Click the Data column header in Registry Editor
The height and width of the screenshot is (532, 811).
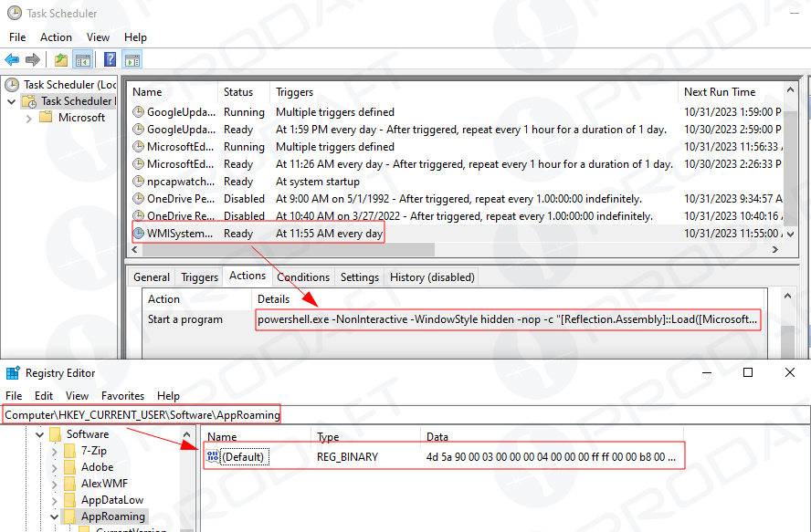(552, 437)
